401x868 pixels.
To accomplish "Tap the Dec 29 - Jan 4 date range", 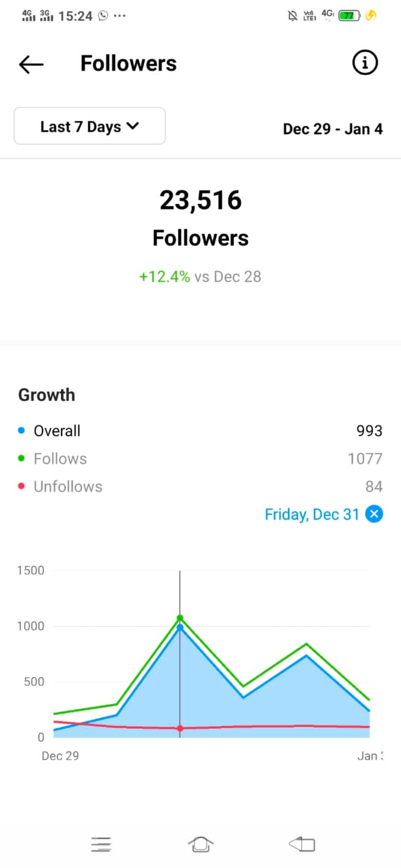I will tap(333, 129).
